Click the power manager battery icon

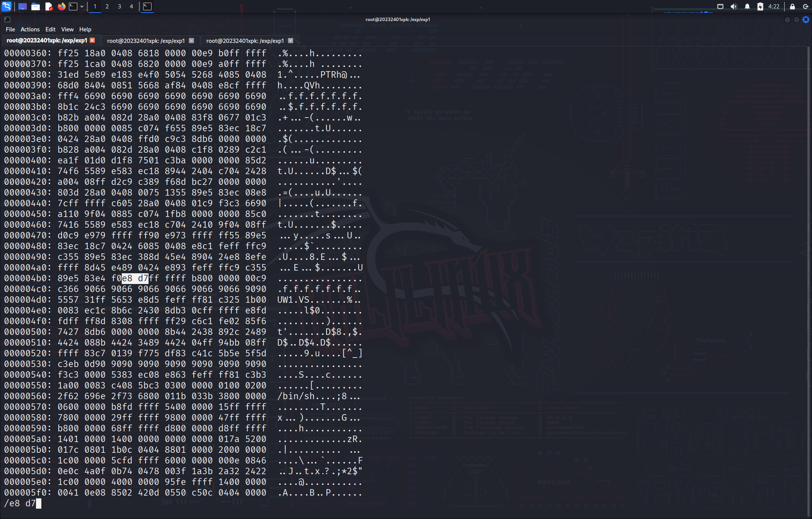(760, 7)
